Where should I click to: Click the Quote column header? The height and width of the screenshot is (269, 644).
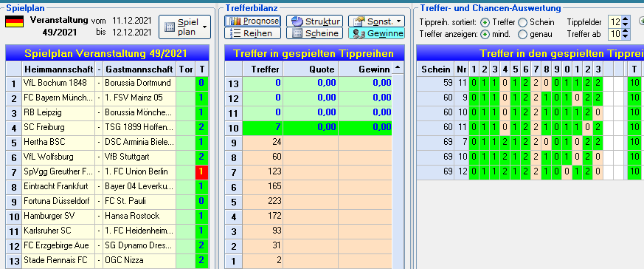tap(311, 69)
